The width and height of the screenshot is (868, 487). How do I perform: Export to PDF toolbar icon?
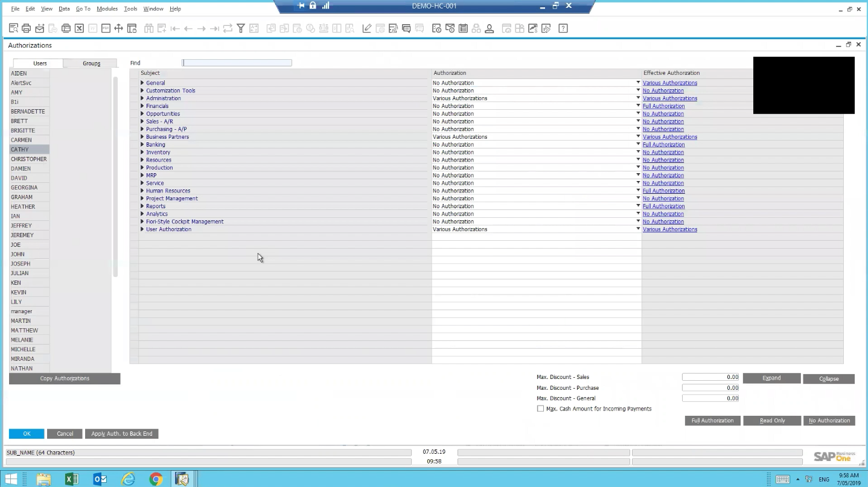tap(106, 28)
